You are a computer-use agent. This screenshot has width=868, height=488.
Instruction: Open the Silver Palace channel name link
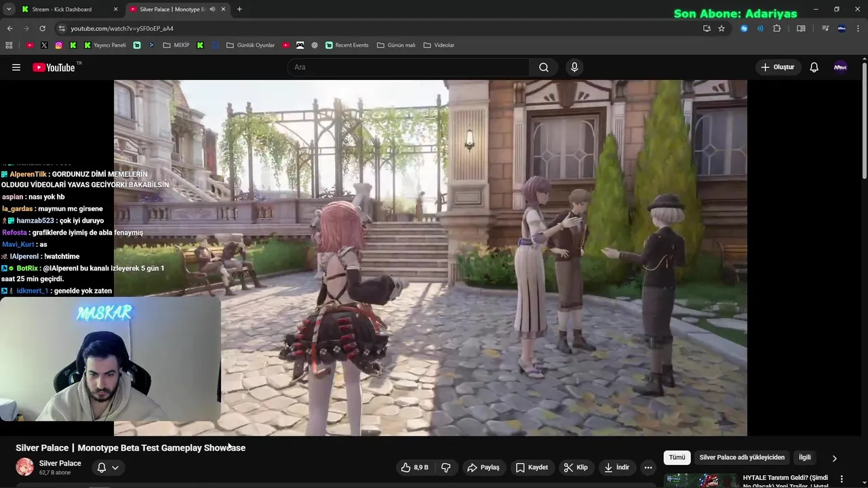(60, 464)
